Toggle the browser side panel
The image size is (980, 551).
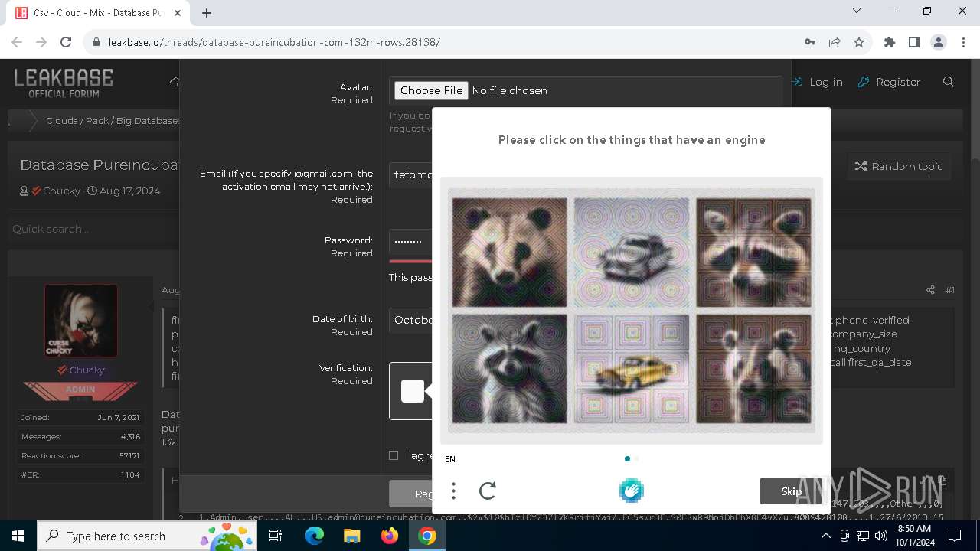pos(914,42)
